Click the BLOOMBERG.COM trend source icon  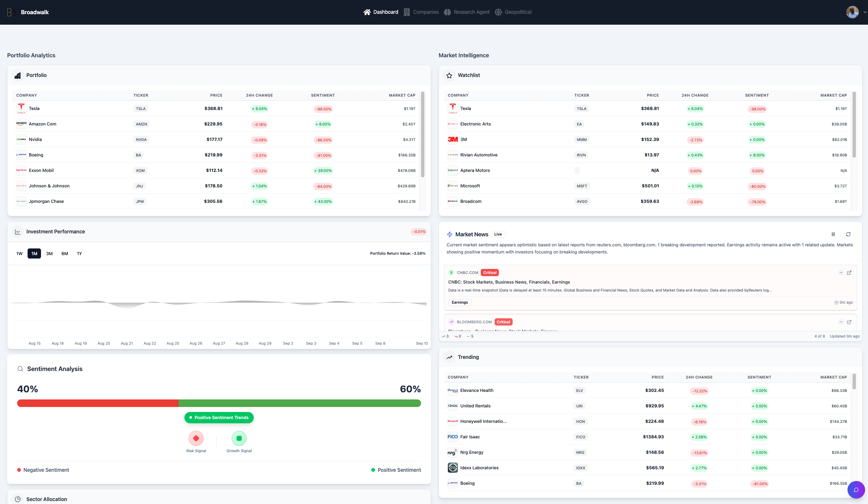coord(451,322)
